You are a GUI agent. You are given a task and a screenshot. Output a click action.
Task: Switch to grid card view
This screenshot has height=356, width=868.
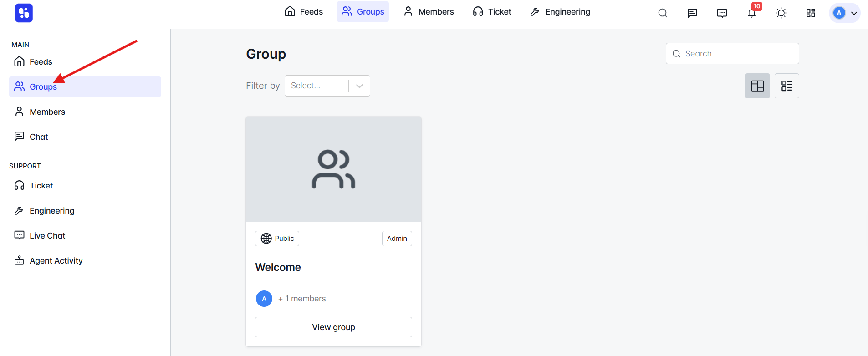pos(757,86)
